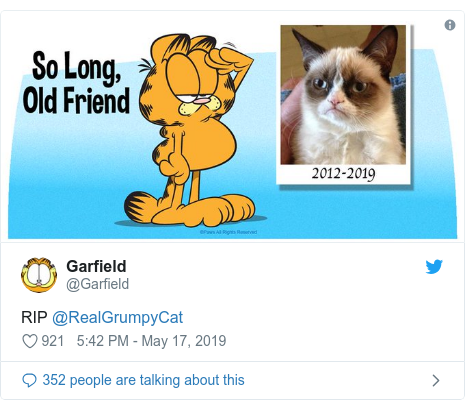
Task: Open Twitter via the blue bird logo
Action: 434,267
